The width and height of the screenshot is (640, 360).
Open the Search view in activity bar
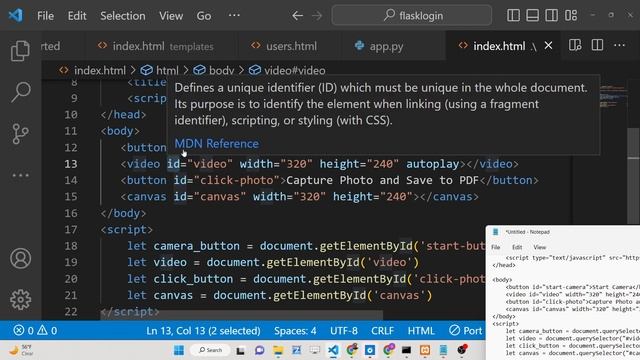click(20, 92)
